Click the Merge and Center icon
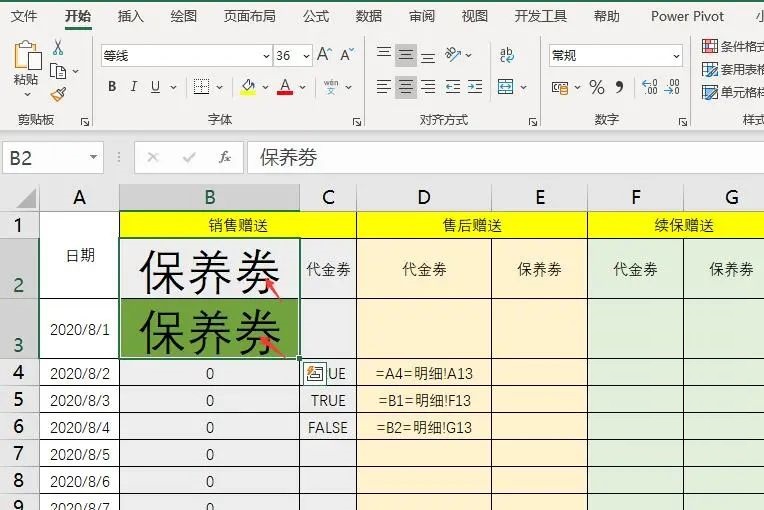The width and height of the screenshot is (764, 510). pos(506,87)
